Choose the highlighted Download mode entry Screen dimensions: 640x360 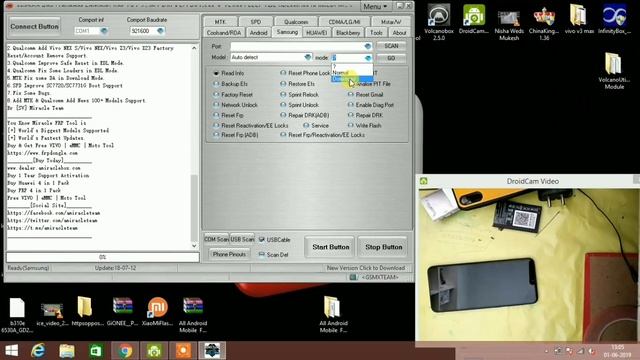[x=352, y=79]
